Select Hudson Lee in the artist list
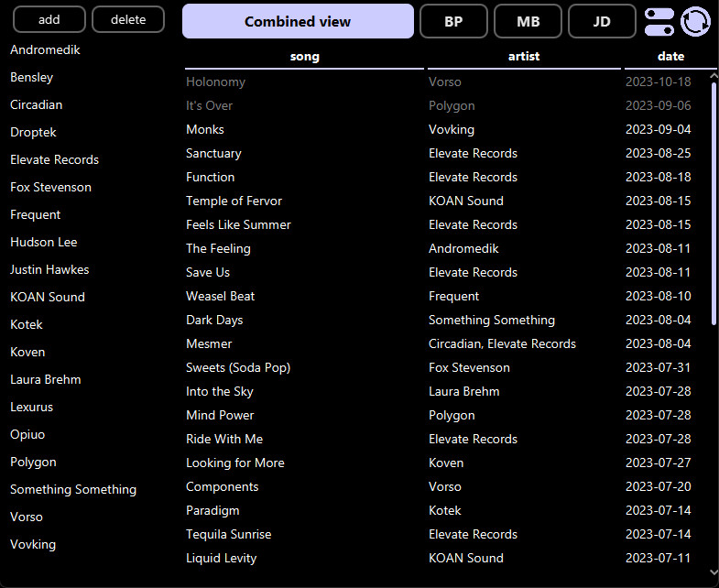The image size is (719, 588). click(x=44, y=242)
